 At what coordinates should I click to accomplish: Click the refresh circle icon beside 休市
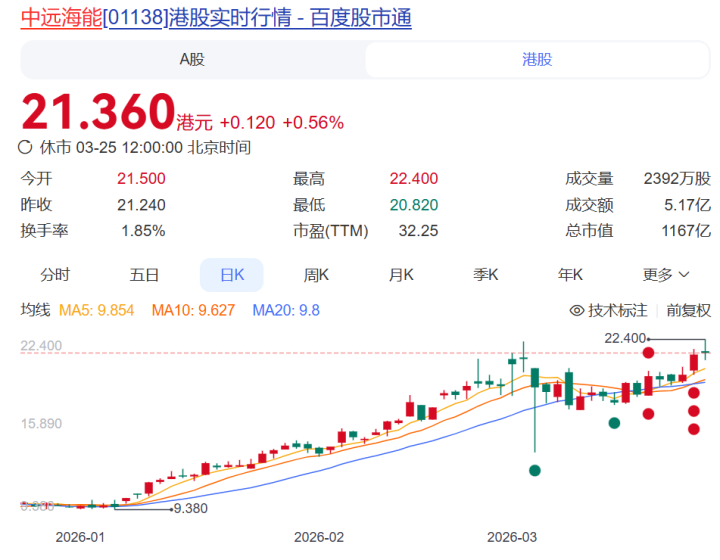pyautogui.click(x=25, y=147)
